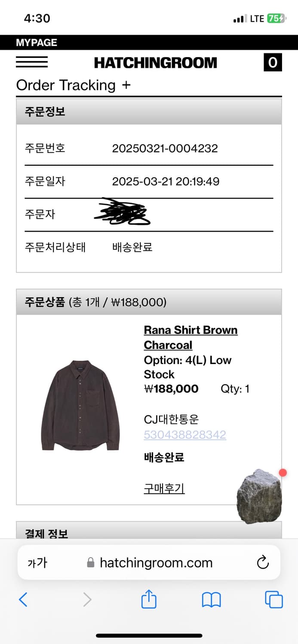
Task: Tap the hatchingroom.com address field
Action: (x=156, y=562)
